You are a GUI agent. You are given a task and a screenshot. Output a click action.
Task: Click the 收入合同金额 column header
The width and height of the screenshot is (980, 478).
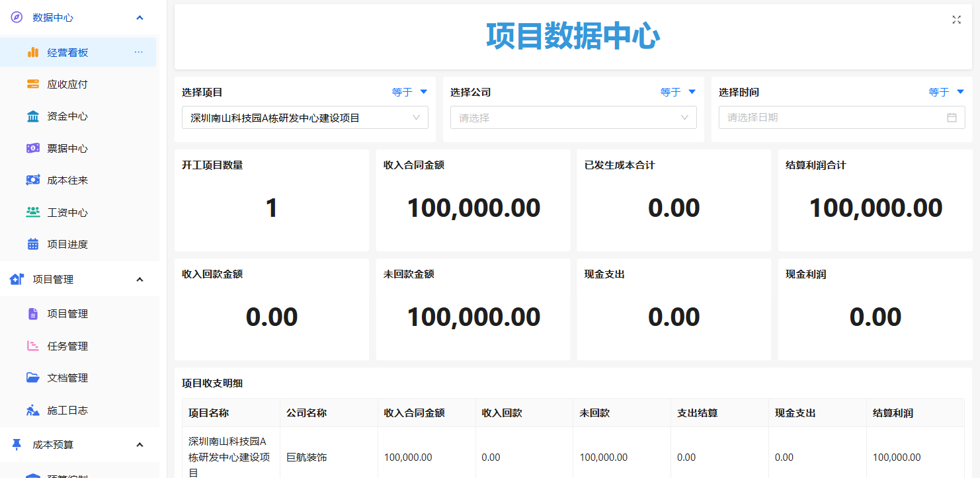pyautogui.click(x=414, y=413)
